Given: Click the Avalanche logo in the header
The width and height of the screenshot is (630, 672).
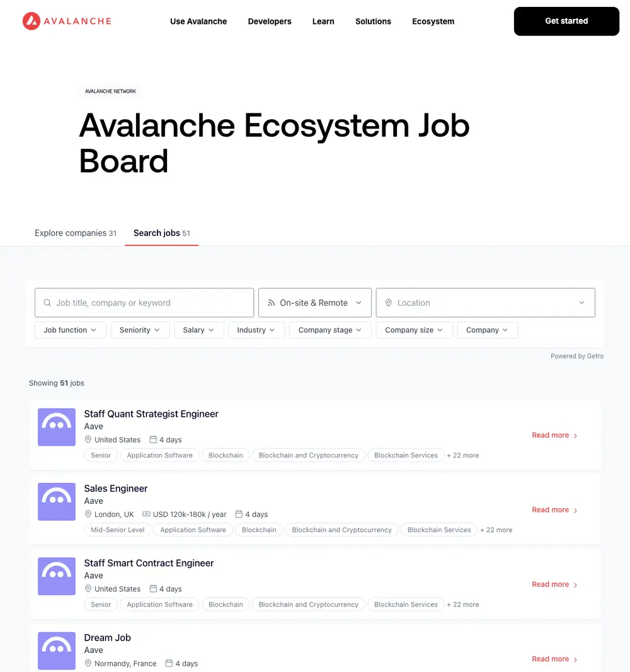Looking at the screenshot, I should [67, 21].
